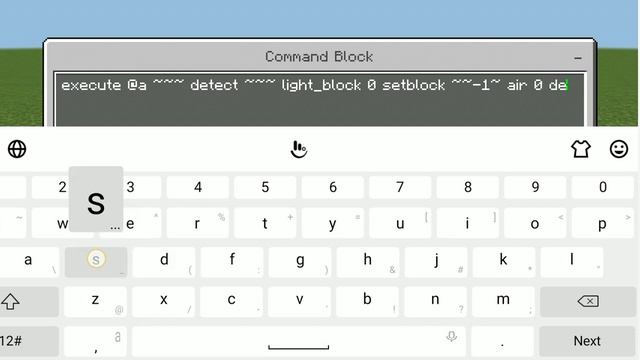The height and width of the screenshot is (360, 640).
Task: Tap the number 0 key
Action: (603, 187)
